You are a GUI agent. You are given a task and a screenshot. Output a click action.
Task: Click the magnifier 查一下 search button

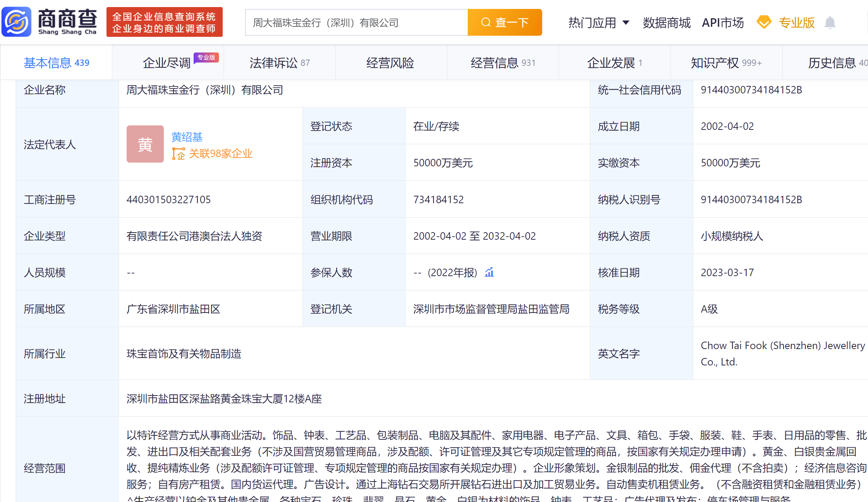pyautogui.click(x=505, y=22)
